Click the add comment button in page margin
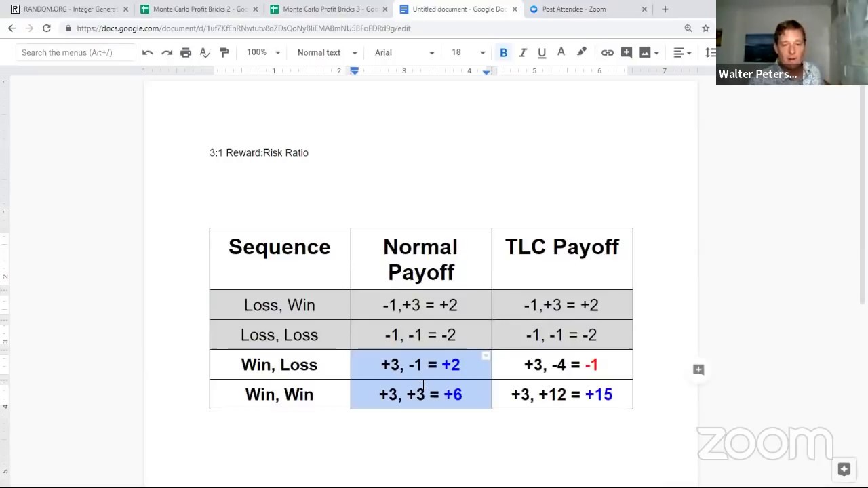Viewport: 868px width, 488px height. tap(698, 369)
